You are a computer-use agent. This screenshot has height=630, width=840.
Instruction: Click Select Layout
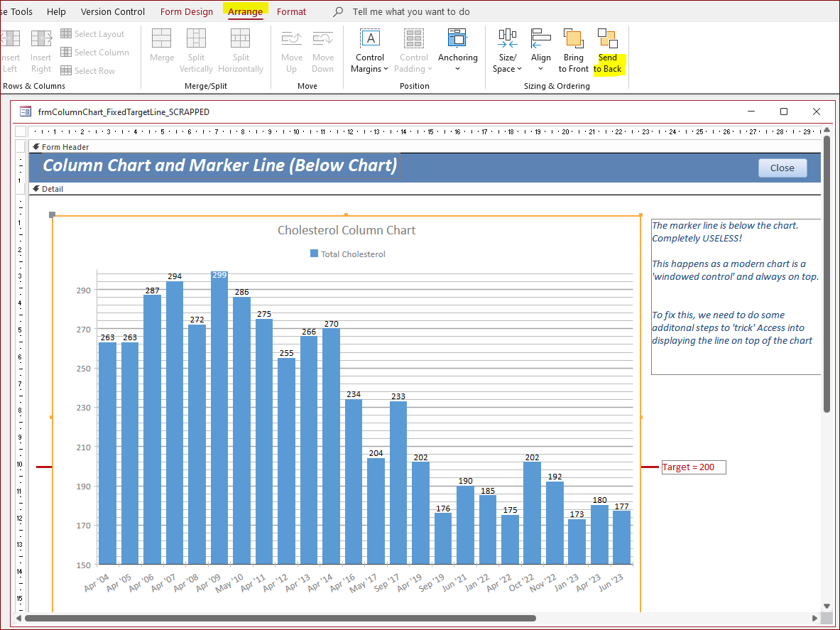[x=93, y=34]
